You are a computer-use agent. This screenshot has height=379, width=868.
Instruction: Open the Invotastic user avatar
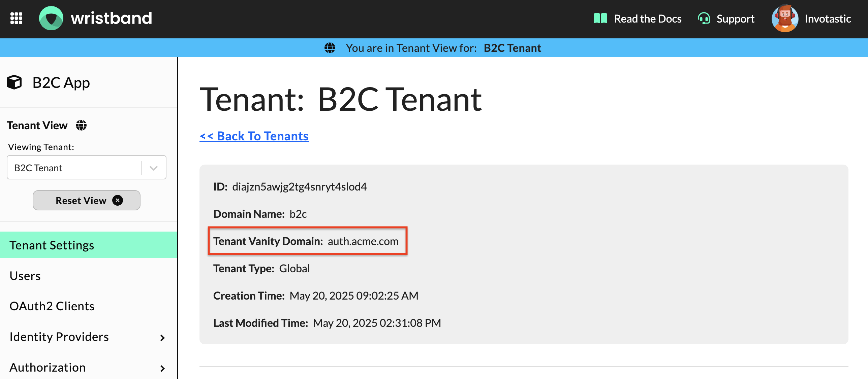point(785,19)
